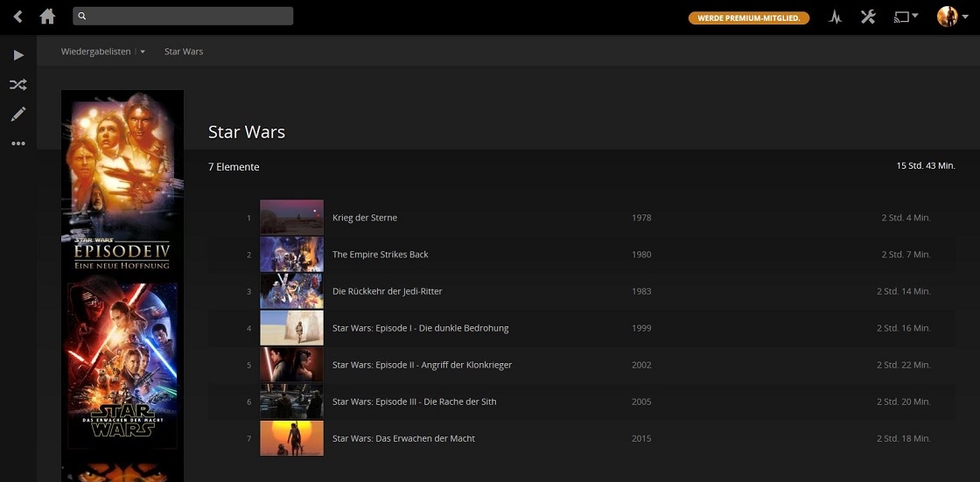Open Wiedergabelisten breadcrumb link

pyautogui.click(x=95, y=52)
